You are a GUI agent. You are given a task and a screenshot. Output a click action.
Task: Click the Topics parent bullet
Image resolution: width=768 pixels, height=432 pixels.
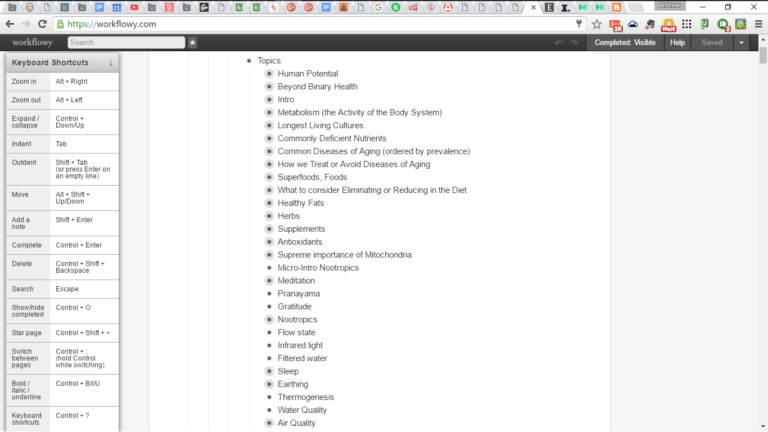pyautogui.click(x=249, y=61)
